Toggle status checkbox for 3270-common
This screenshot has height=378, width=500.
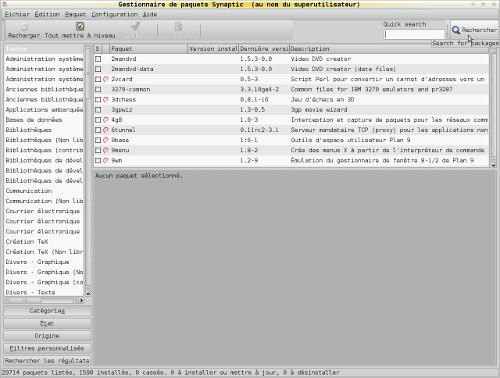pyautogui.click(x=98, y=89)
